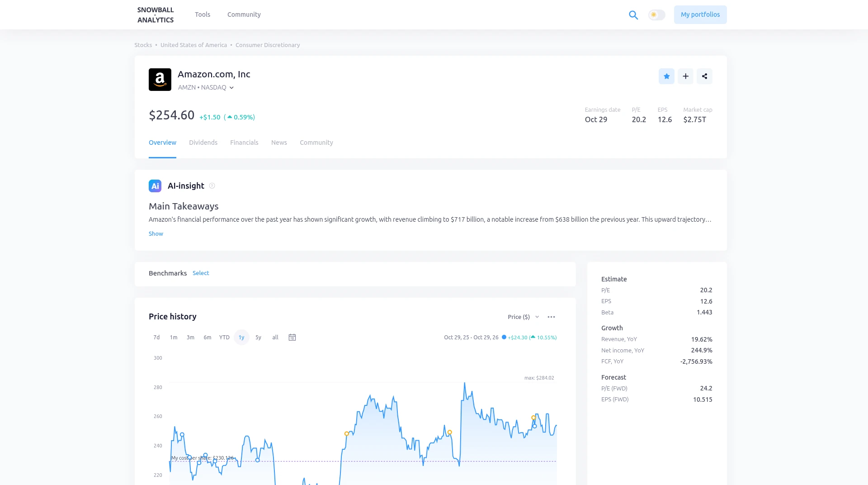Set chart range to 5y
This screenshot has width=868, height=485.
pos(258,338)
